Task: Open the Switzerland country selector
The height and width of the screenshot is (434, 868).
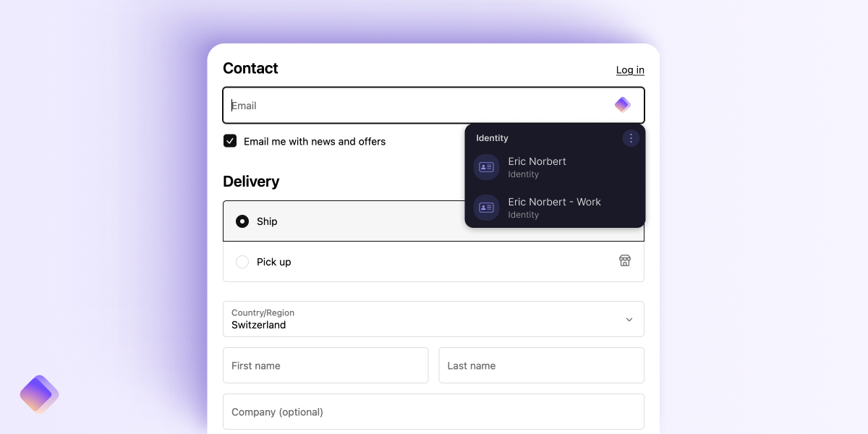Action: [x=433, y=319]
